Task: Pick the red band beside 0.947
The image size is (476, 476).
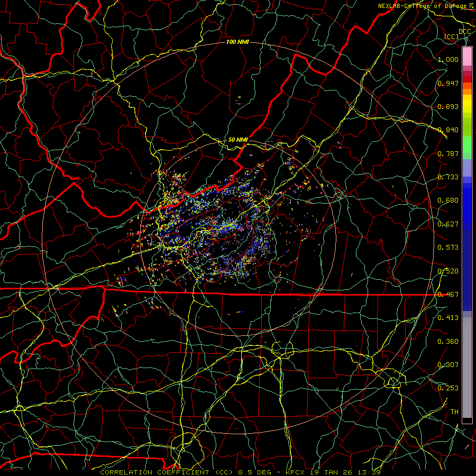Action: pos(467,79)
